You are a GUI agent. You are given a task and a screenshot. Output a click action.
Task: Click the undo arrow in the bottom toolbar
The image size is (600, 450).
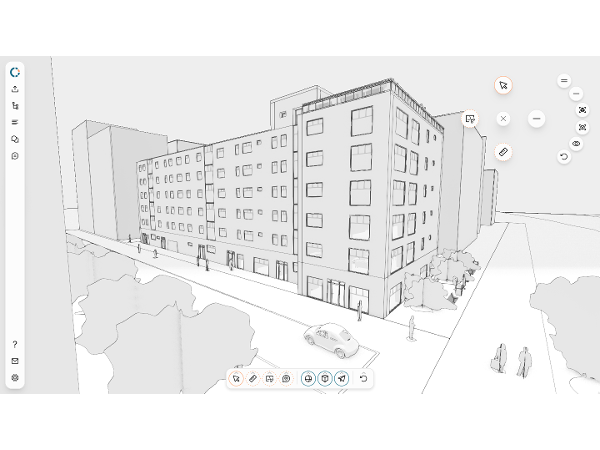[x=364, y=379]
